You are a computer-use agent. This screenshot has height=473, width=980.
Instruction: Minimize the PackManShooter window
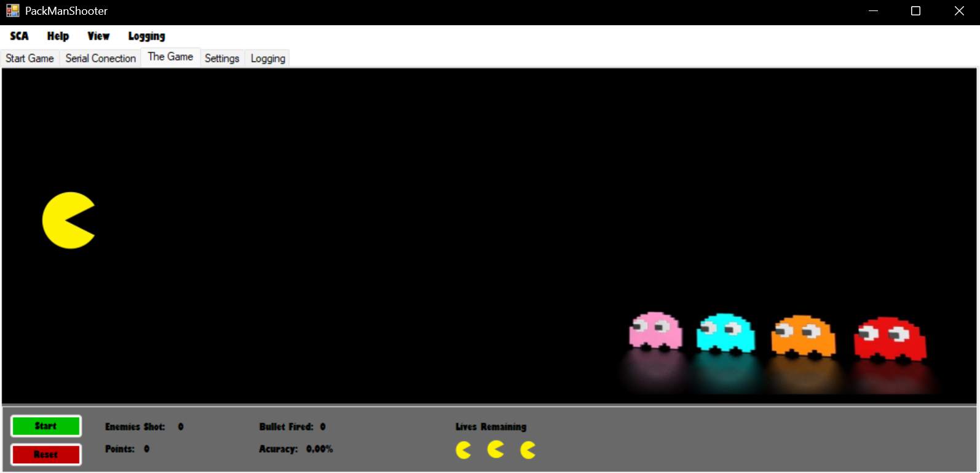coord(873,11)
